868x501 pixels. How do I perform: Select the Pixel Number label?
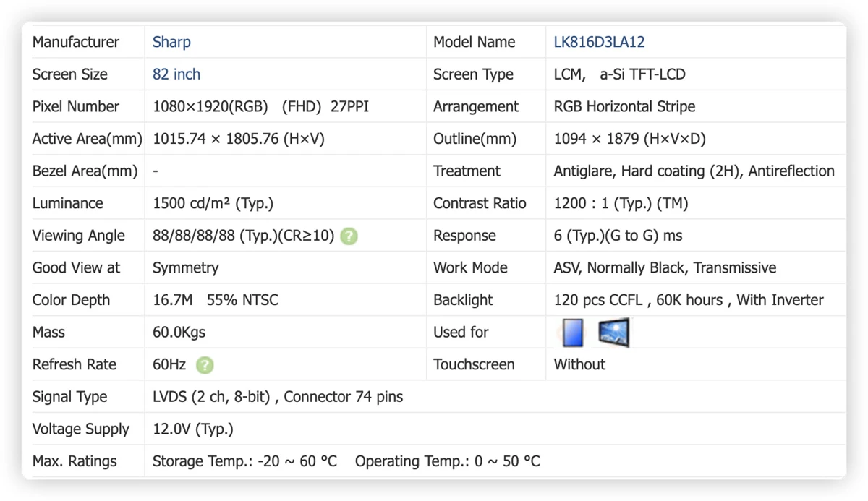coord(76,106)
